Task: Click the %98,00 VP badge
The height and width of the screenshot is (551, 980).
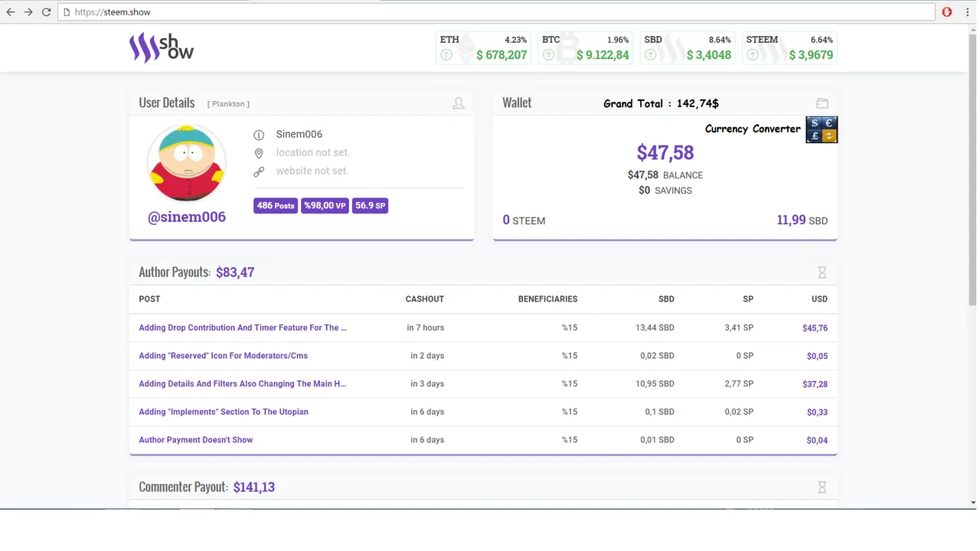Action: [325, 206]
